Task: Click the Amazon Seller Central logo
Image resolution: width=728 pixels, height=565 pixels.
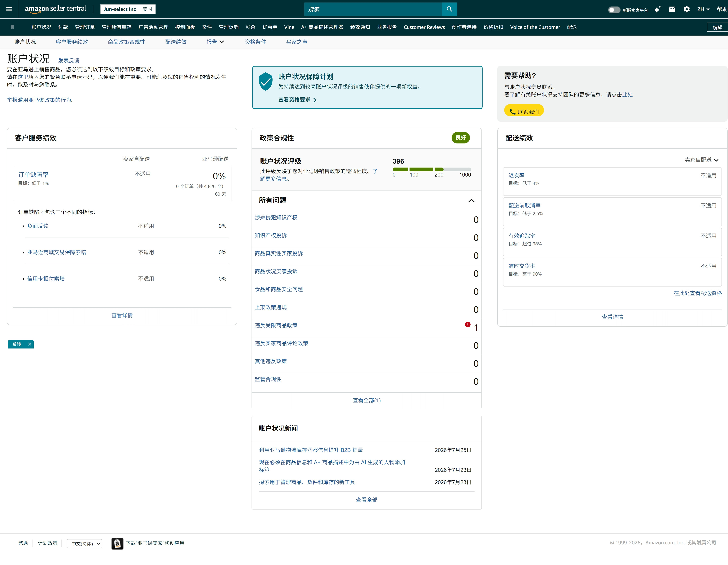Action: [x=55, y=9]
